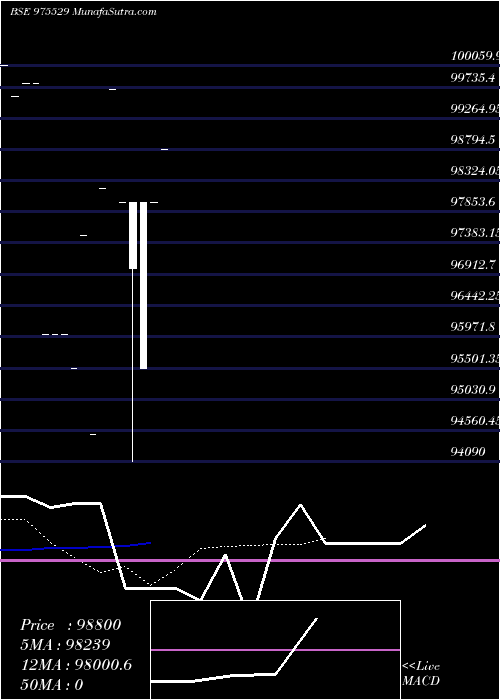Click the shorter candlestick body with long wick
500x700 pixels.
coord(133,235)
